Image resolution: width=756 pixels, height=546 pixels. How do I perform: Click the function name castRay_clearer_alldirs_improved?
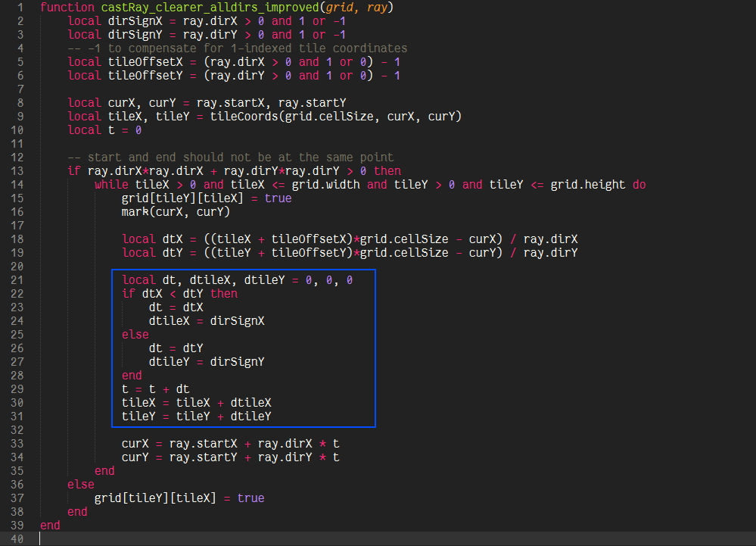[208, 8]
